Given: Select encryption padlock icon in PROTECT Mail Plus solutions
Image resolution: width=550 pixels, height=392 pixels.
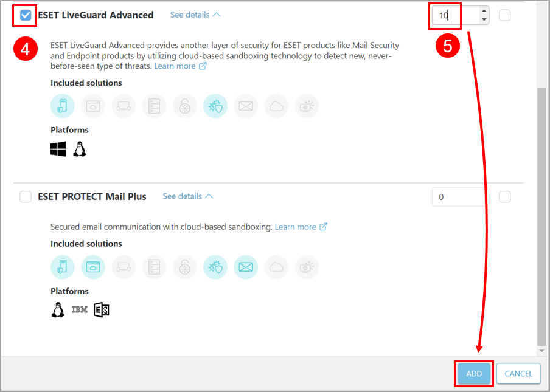Looking at the screenshot, I should click(184, 267).
